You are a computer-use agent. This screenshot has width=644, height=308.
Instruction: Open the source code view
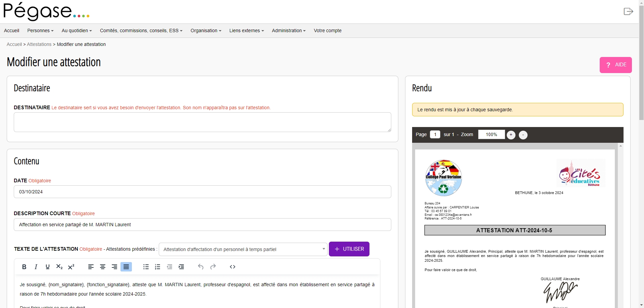[233, 267]
